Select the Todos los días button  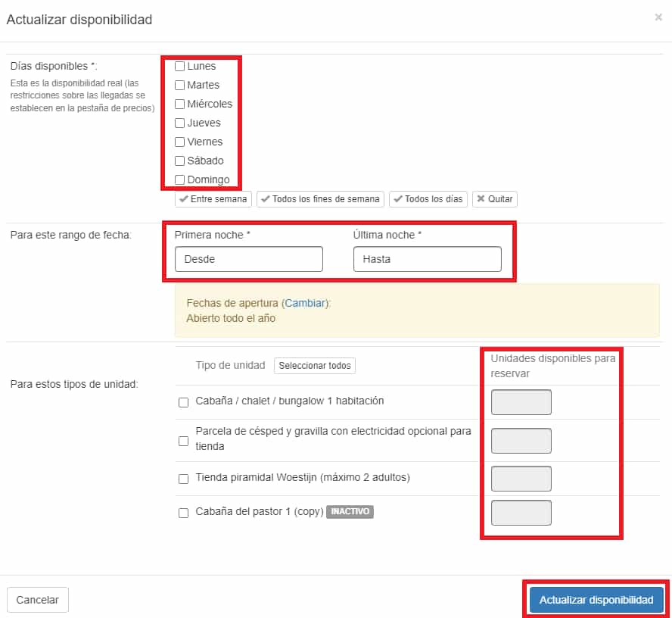point(428,199)
